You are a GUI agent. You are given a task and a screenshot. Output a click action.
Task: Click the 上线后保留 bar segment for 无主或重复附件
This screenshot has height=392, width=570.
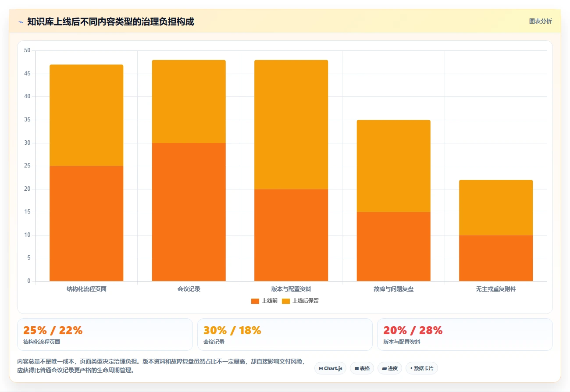pos(496,207)
